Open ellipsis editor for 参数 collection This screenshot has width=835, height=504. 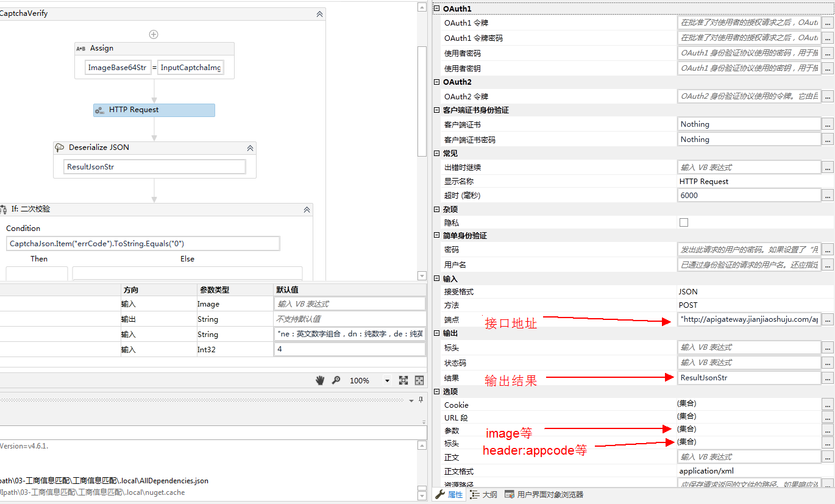[827, 430]
